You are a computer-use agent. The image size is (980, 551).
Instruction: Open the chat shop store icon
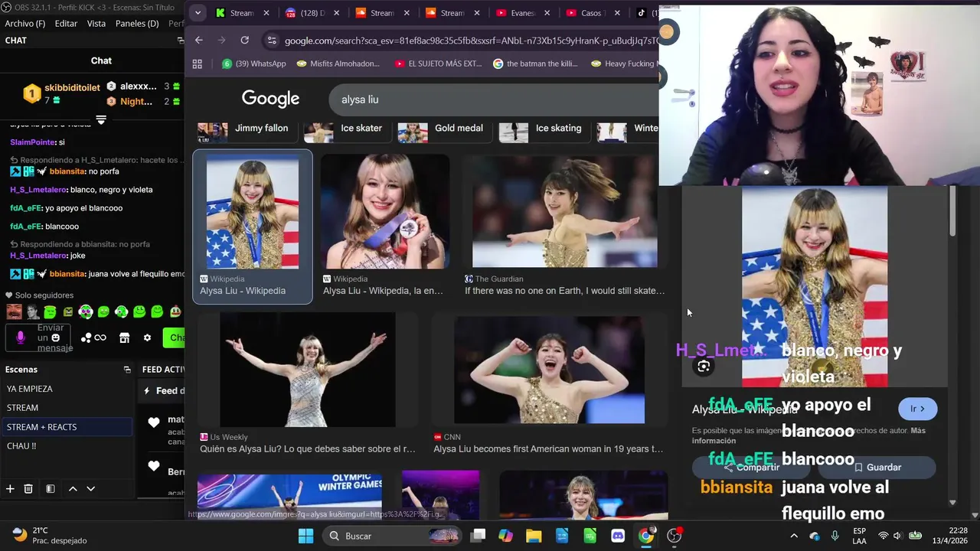(124, 337)
